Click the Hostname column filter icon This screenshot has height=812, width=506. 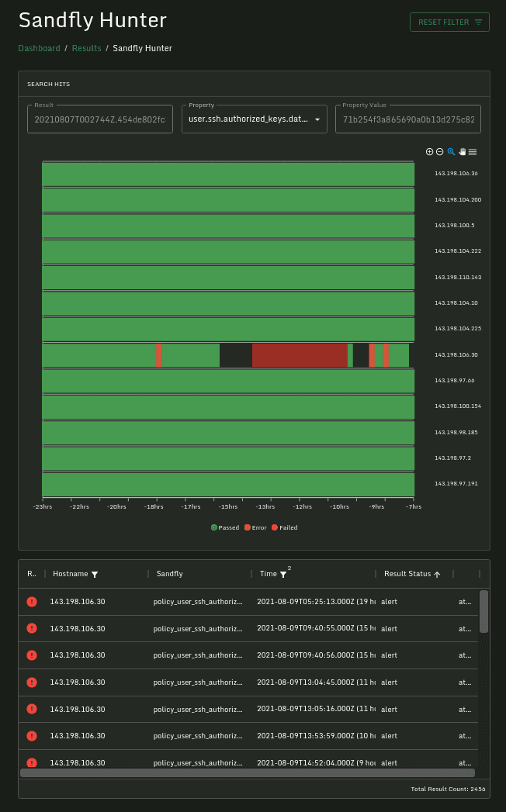[x=95, y=575]
